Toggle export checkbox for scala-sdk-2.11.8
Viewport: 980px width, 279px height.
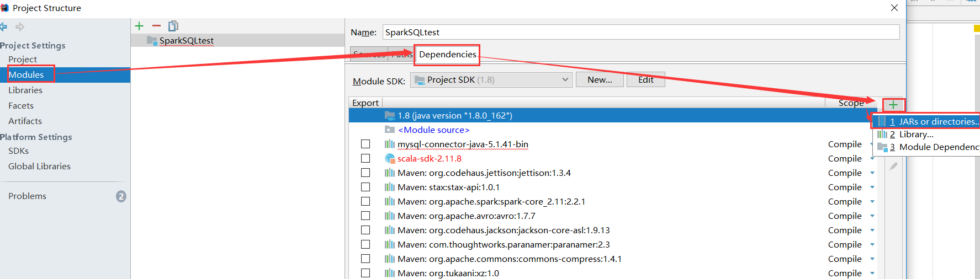coord(365,158)
